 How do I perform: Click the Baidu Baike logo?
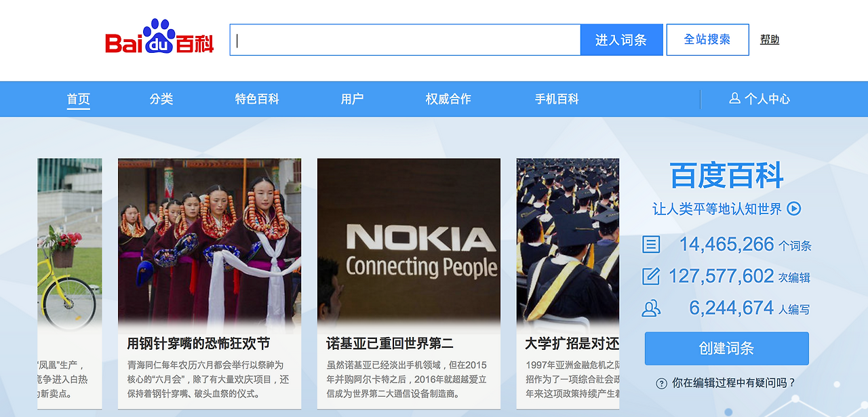(x=159, y=37)
